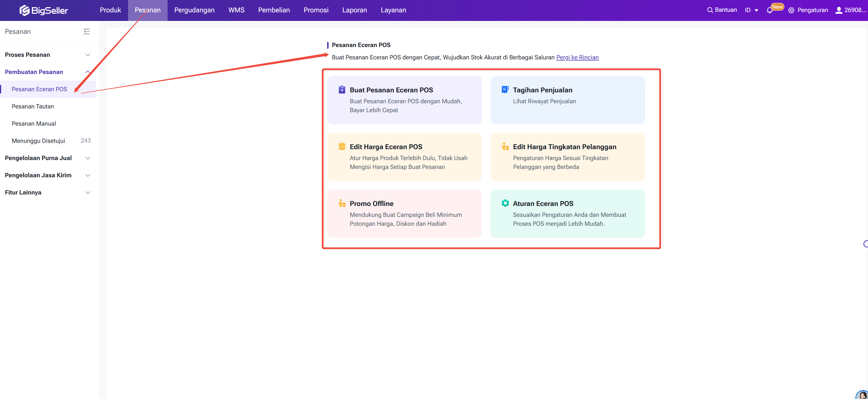Open the Pergudangan menu
This screenshot has height=399, width=868.
(194, 10)
